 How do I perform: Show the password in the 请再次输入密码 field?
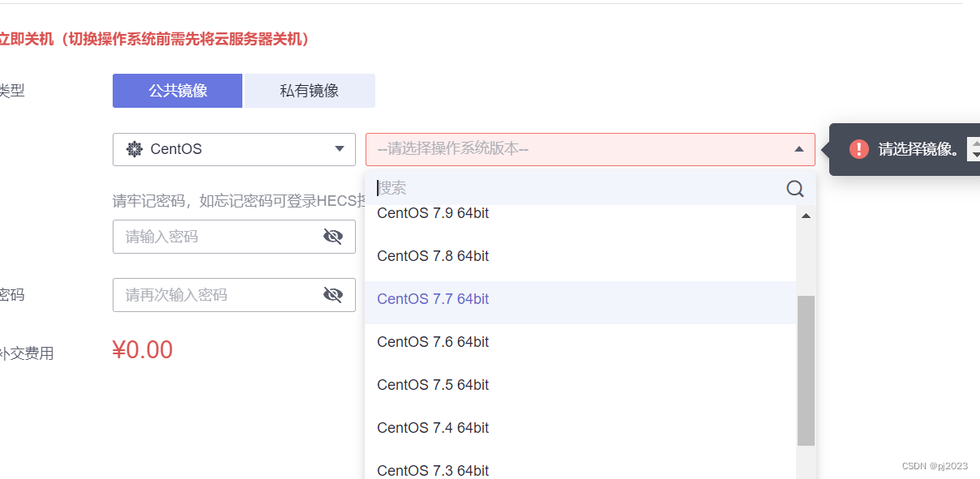[333, 295]
